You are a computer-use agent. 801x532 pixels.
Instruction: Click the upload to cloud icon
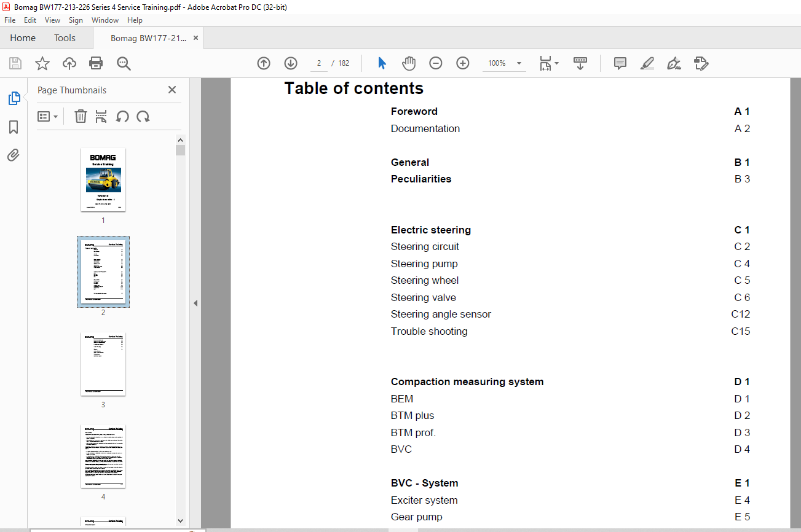[69, 63]
